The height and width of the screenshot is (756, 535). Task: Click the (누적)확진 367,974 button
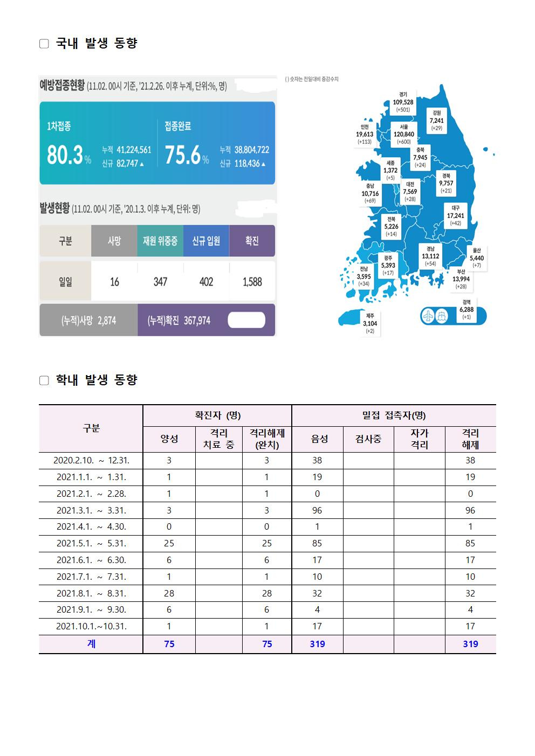(x=179, y=320)
